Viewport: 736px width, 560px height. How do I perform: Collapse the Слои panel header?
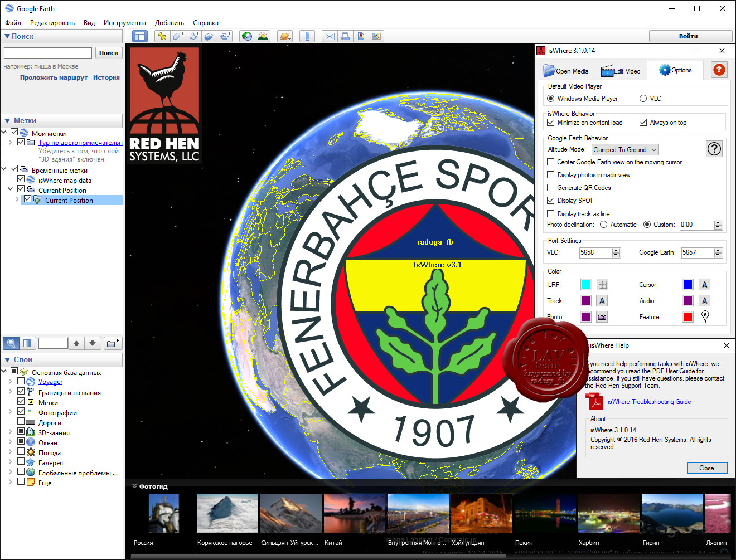point(61,359)
